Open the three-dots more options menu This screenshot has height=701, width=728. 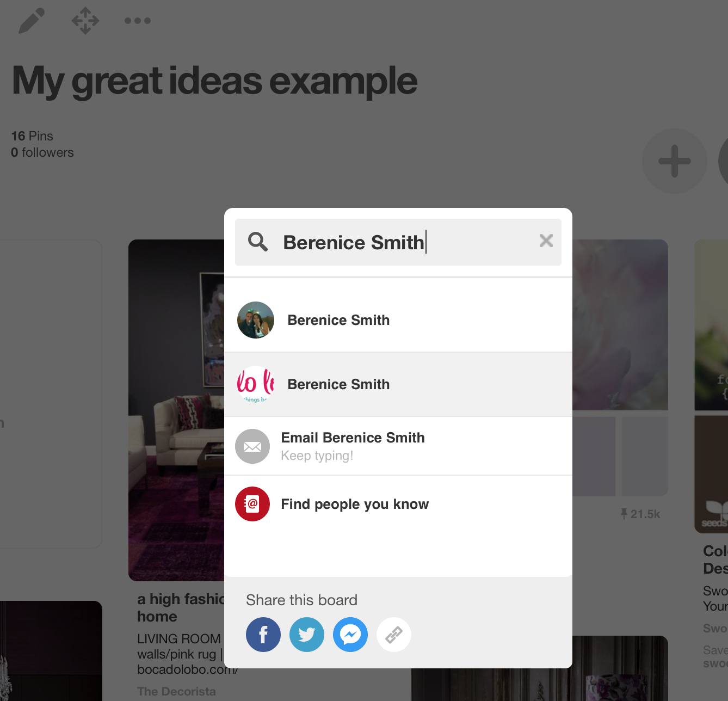coord(137,21)
